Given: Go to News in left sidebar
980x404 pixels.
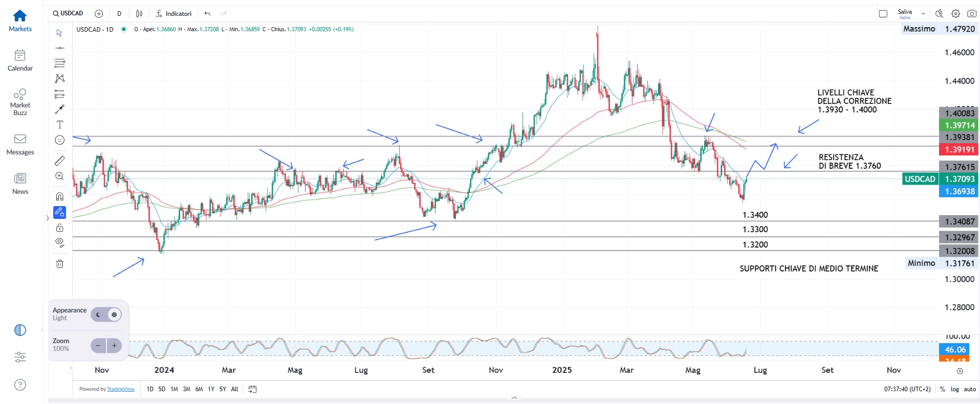Looking at the screenshot, I should click(x=20, y=184).
